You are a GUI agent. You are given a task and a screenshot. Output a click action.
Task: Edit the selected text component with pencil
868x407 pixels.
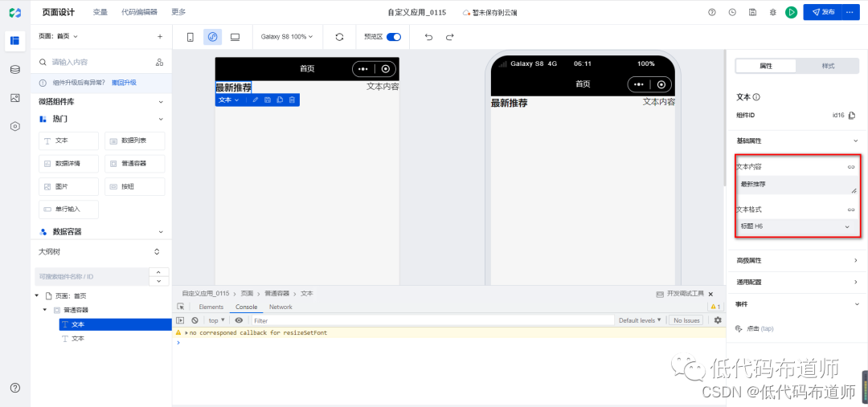[x=256, y=100]
